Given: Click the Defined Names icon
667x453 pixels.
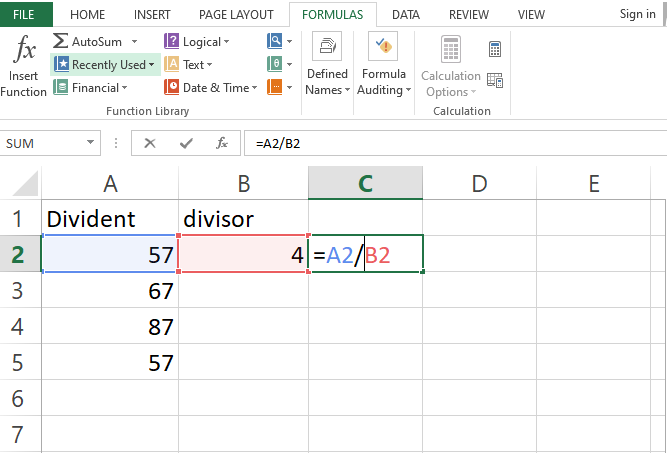Looking at the screenshot, I should pos(327,46).
